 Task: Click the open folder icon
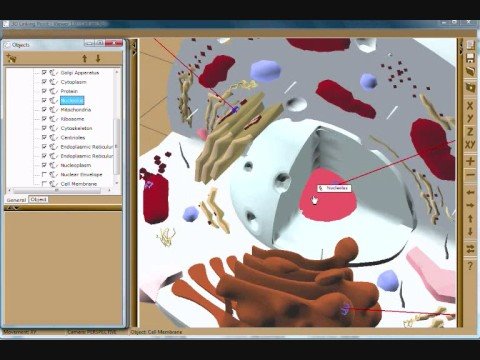470,71
